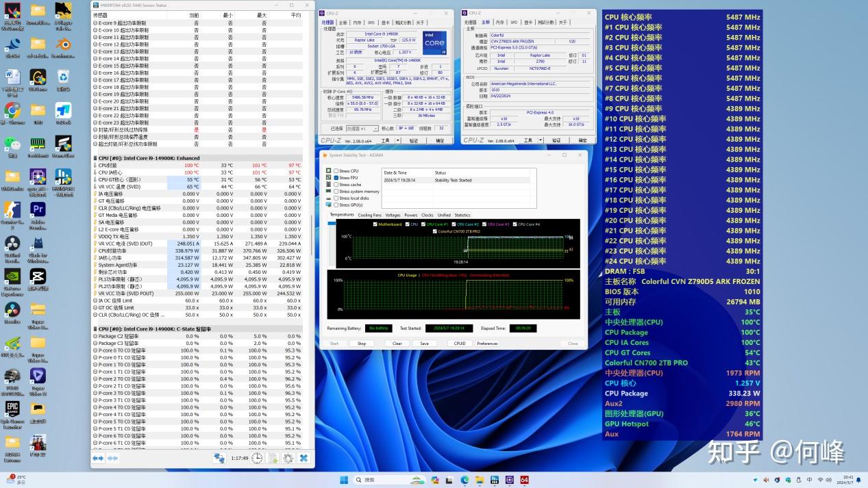Viewport: 868px width, 488px height.
Task: Select Stability Test Started log row
Action: click(x=456, y=180)
